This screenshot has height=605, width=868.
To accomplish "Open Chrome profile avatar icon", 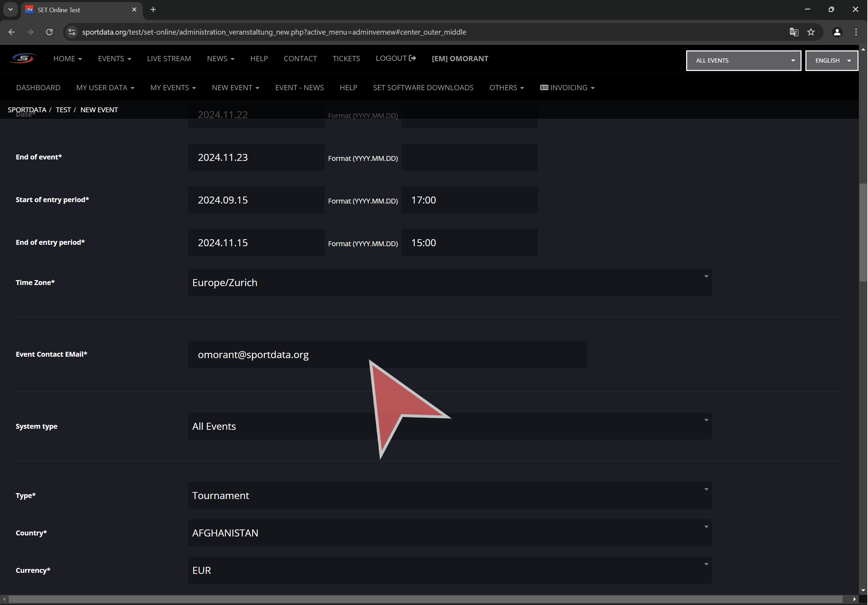I will point(837,32).
